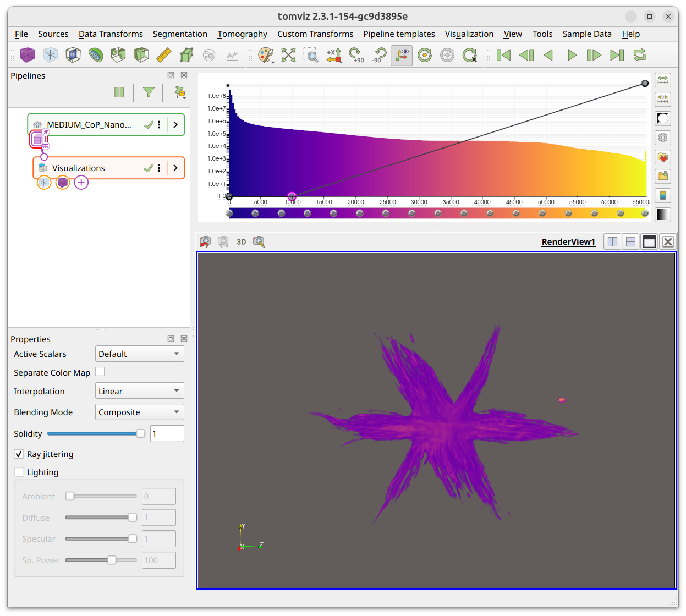
Task: Show the center of rotation
Action: point(425,55)
